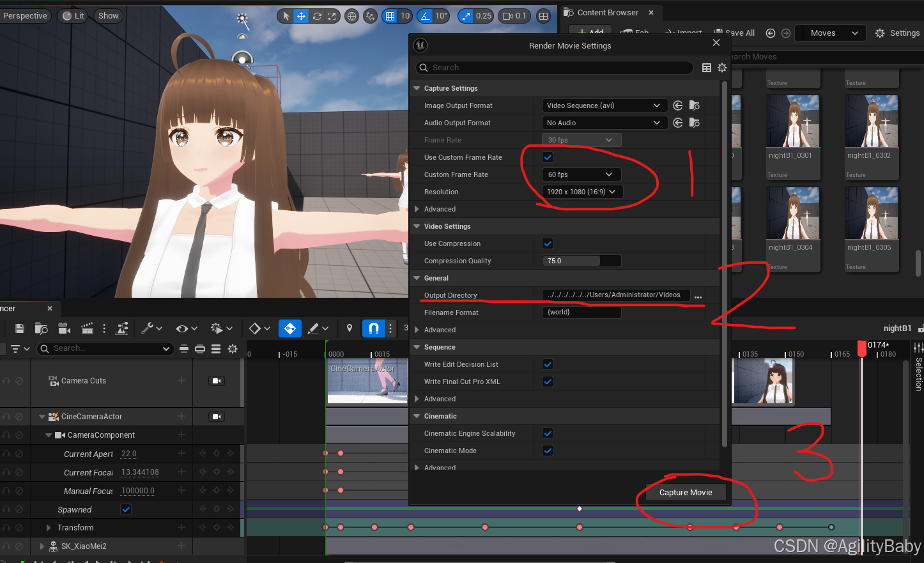
Task: Open Sequencer playback options menu
Action: coord(222,328)
